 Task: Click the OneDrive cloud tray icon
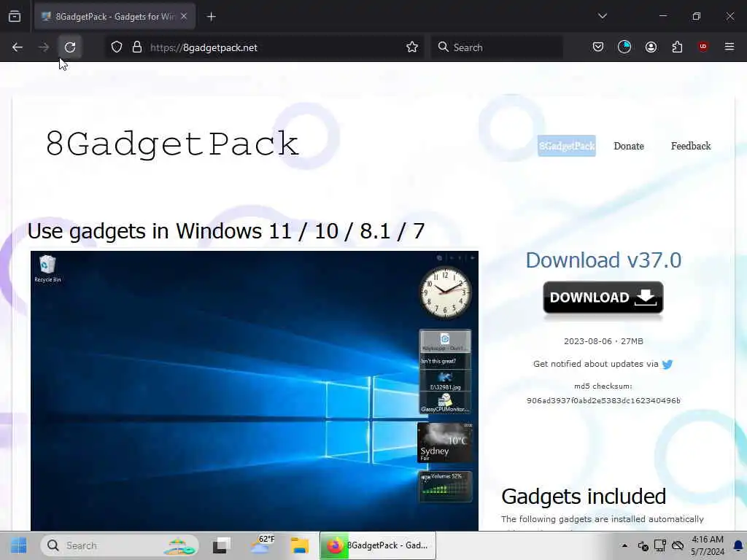(x=678, y=545)
